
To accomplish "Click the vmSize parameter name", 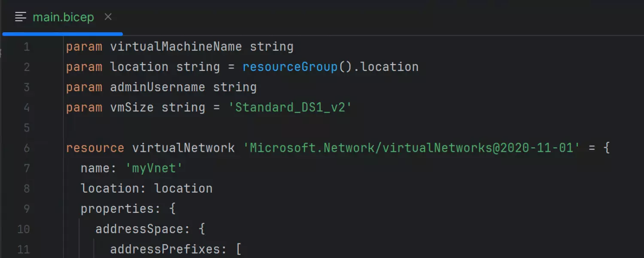I will [132, 107].
